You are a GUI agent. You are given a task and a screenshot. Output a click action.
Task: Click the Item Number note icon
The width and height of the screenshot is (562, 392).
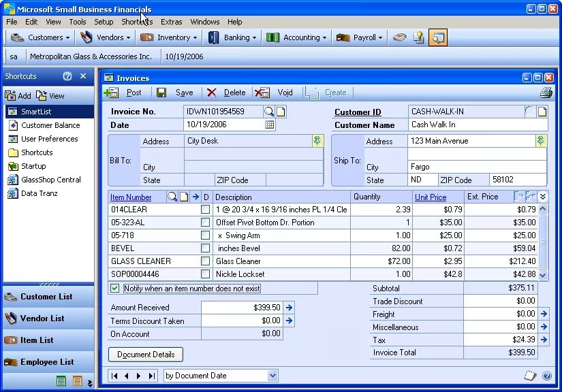184,197
